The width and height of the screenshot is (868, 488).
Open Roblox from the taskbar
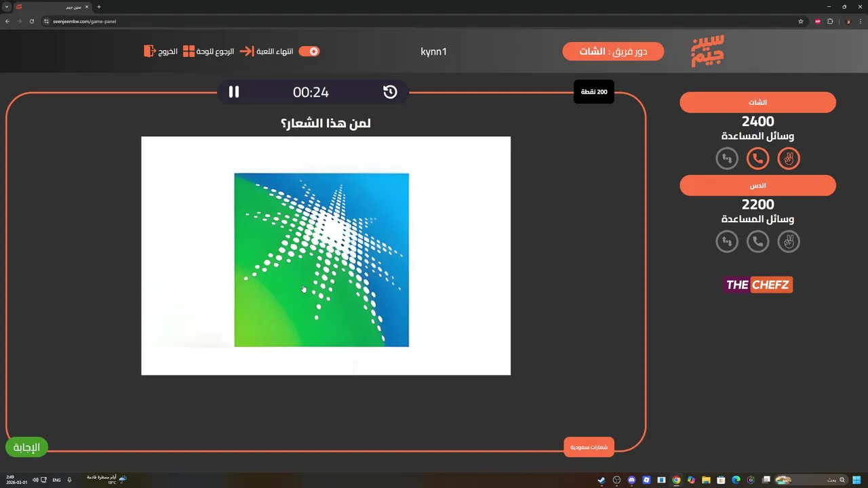(646, 481)
